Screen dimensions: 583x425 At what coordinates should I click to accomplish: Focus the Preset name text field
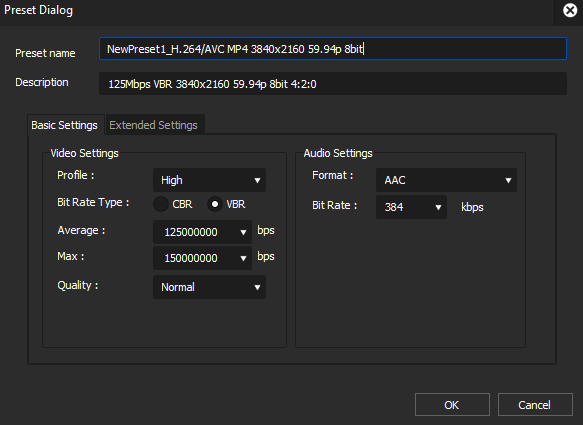pyautogui.click(x=333, y=49)
